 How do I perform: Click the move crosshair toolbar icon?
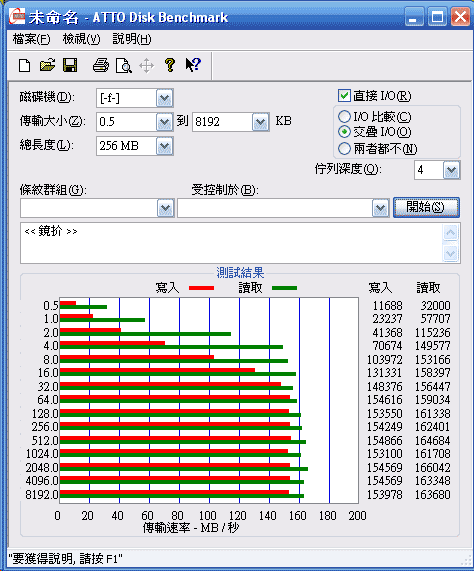(146, 66)
